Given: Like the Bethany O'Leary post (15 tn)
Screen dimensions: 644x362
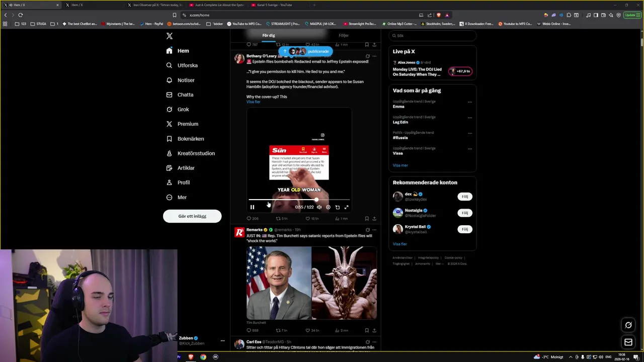Looking at the screenshot, I should (x=312, y=219).
